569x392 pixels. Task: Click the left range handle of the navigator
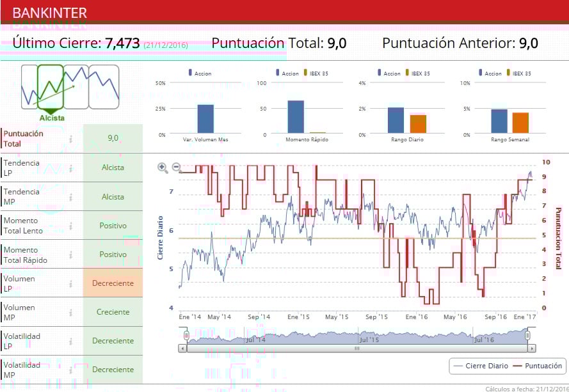click(186, 336)
